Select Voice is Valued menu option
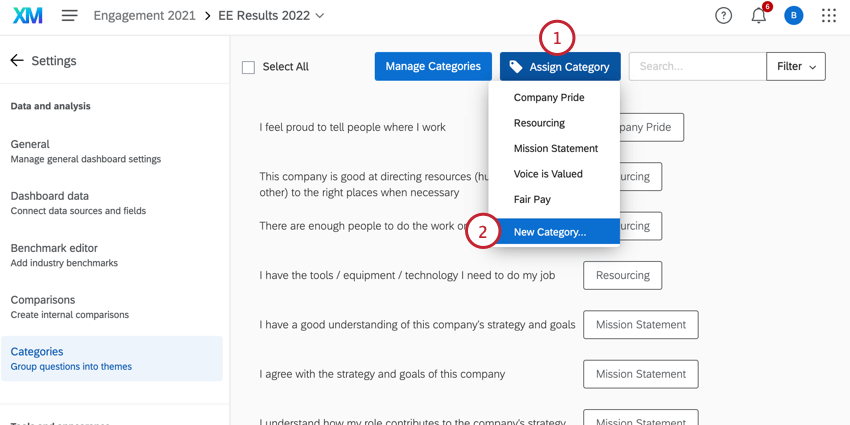Viewport: 850px width, 425px height. pos(548,174)
